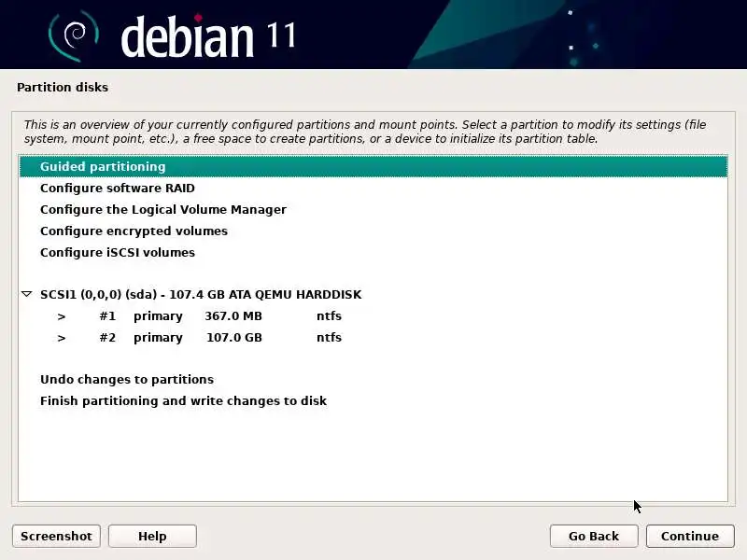The height and width of the screenshot is (560, 747).
Task: Click the Screenshot button
Action: click(x=56, y=536)
